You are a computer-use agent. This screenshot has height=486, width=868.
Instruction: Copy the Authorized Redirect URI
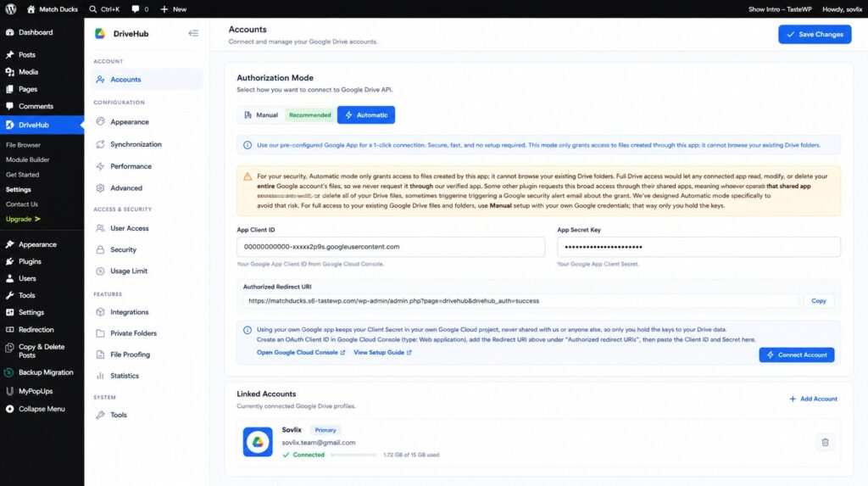(818, 301)
